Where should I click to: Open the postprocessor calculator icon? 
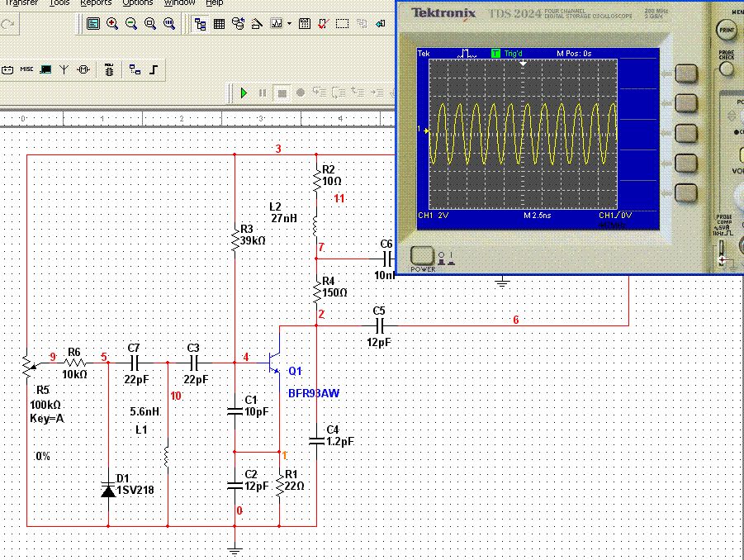pos(305,24)
